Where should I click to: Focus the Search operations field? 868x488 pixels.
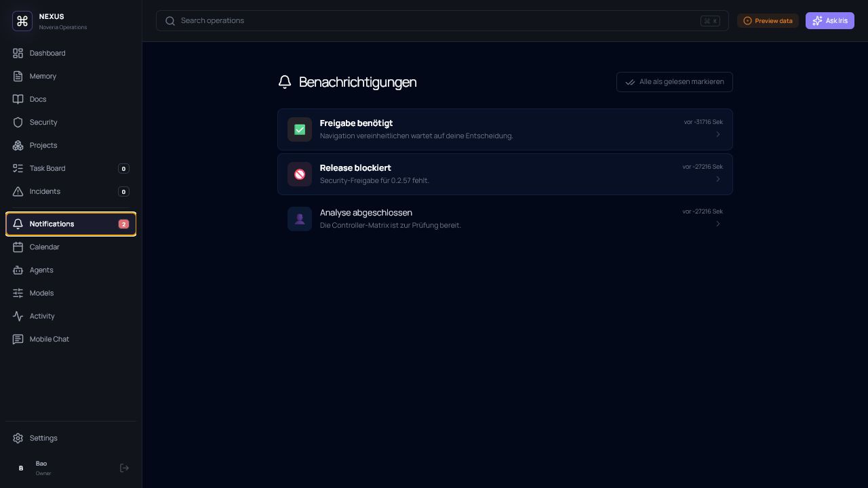pyautogui.click(x=442, y=21)
